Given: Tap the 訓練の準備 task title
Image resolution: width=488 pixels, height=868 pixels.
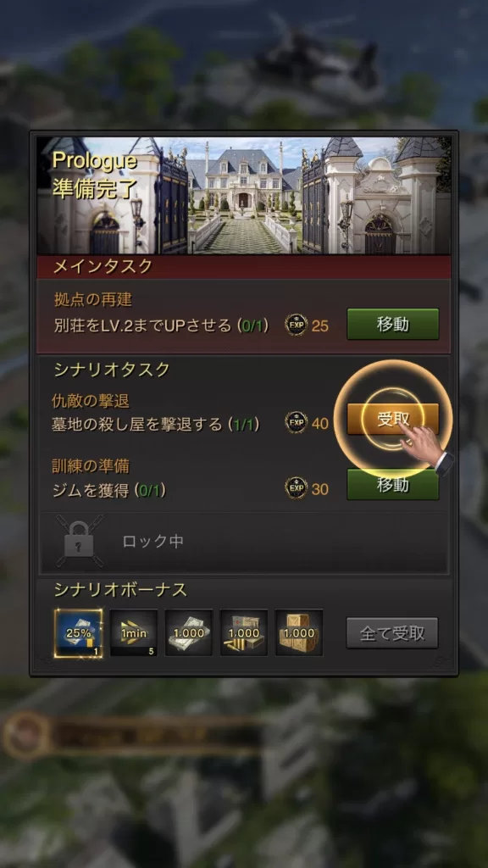Looking at the screenshot, I should pos(91,465).
